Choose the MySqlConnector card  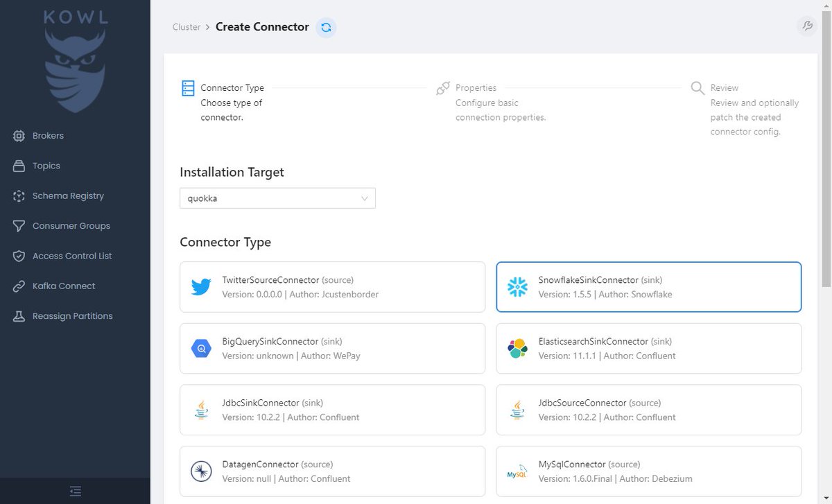click(649, 471)
